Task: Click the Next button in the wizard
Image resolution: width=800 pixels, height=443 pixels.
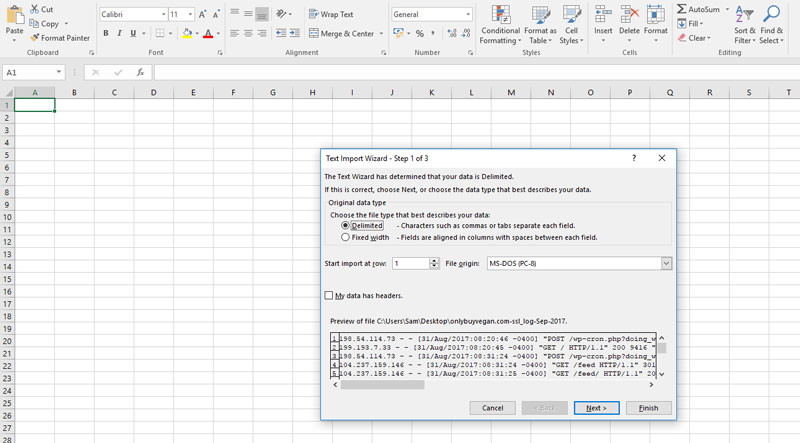Action: point(597,408)
